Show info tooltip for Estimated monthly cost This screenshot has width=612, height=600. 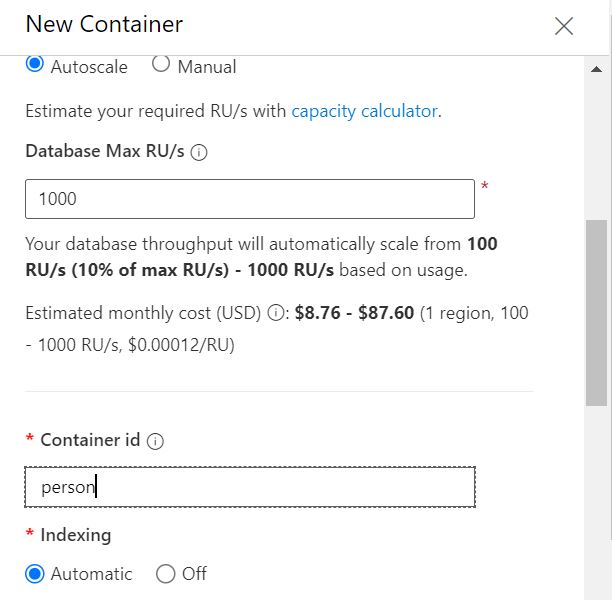(276, 313)
